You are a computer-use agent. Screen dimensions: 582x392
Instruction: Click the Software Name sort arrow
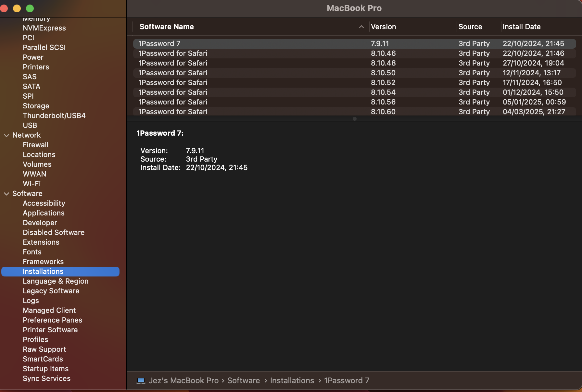[x=361, y=27]
